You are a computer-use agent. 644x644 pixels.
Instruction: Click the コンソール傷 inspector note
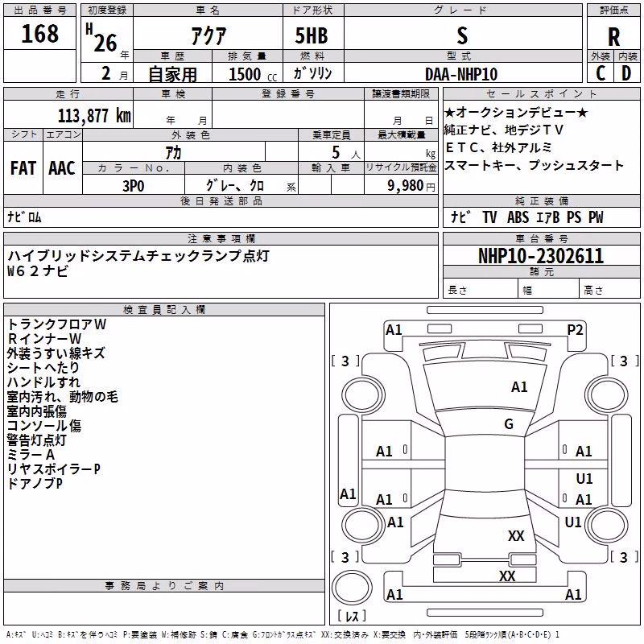coord(44,426)
